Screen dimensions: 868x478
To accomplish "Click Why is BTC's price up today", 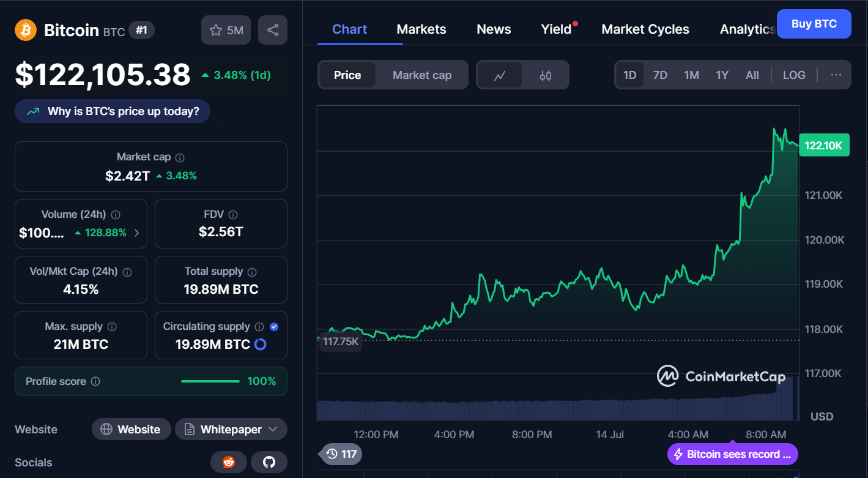I will pyautogui.click(x=113, y=111).
